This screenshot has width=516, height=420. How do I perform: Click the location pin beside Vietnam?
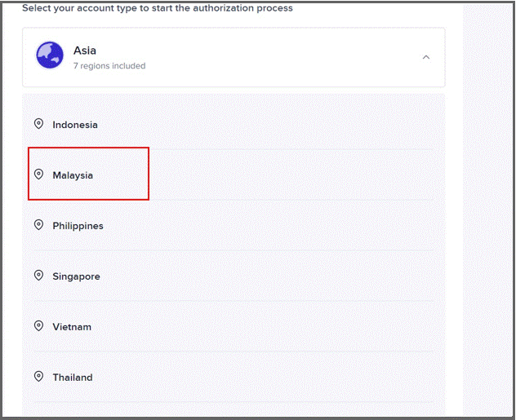39,326
